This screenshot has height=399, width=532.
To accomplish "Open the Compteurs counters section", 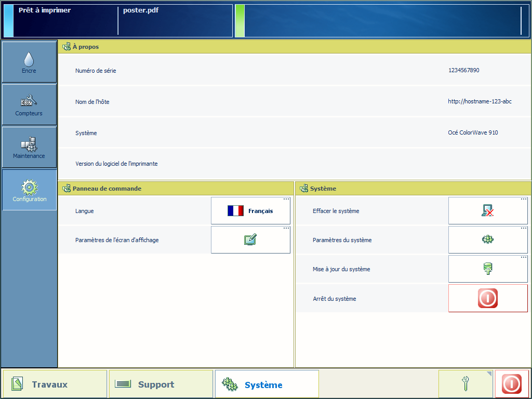I will coord(29,105).
